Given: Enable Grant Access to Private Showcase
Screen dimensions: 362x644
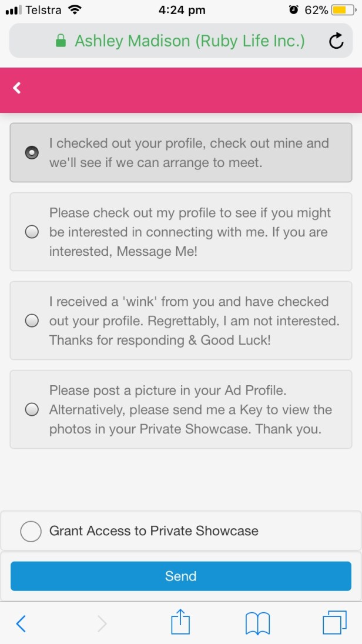Looking at the screenshot, I should point(31,531).
